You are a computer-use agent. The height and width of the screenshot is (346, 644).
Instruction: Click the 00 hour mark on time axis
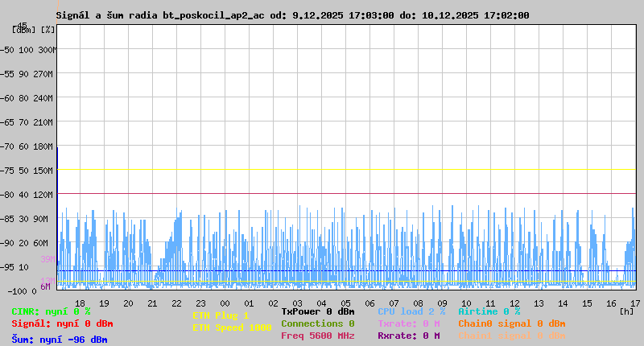[225, 303]
